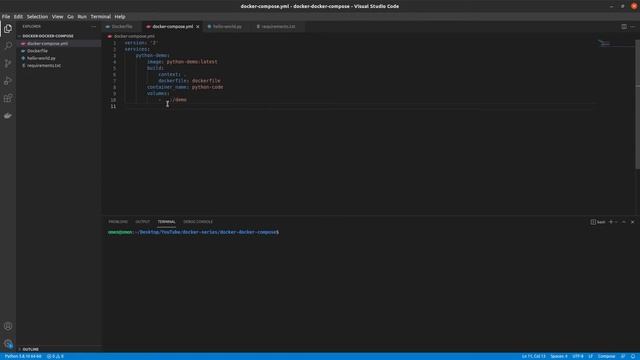The height and width of the screenshot is (360, 640).
Task: Open the Run and Debug view
Action: 8,81
